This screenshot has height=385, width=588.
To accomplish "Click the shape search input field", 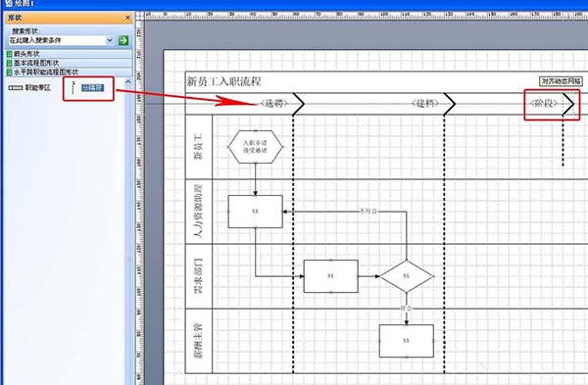I will tap(57, 40).
